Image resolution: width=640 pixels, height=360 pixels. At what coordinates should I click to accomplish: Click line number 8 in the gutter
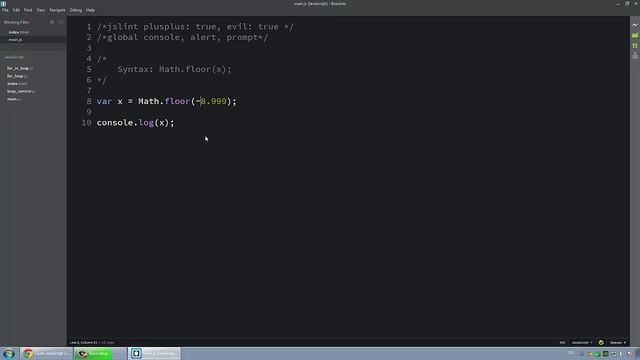pos(89,101)
